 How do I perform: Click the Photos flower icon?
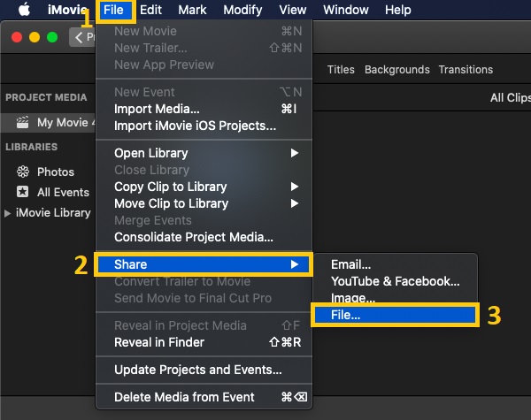23,172
